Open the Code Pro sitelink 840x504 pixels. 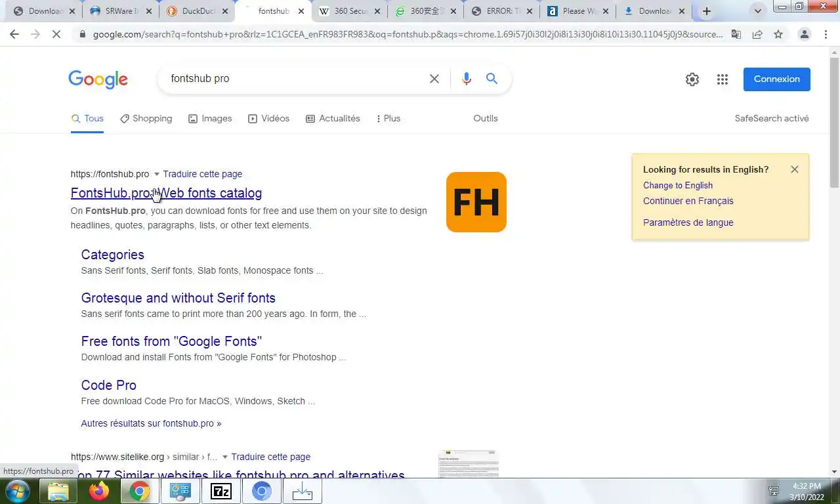coord(108,385)
